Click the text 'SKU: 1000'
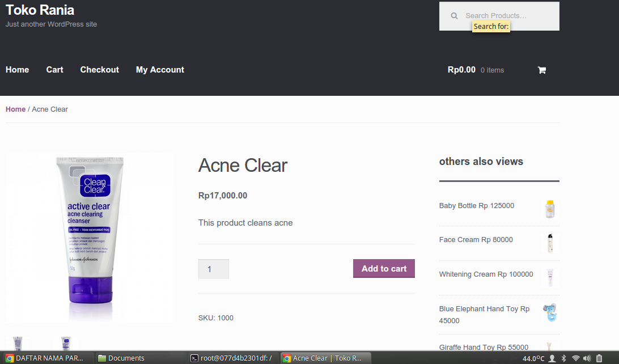Image resolution: width=619 pixels, height=364 pixels. click(215, 318)
